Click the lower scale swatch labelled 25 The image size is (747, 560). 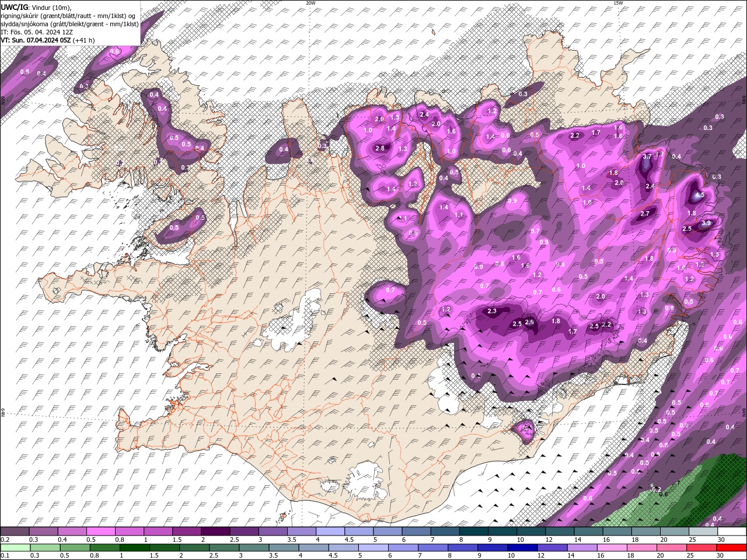point(702,547)
